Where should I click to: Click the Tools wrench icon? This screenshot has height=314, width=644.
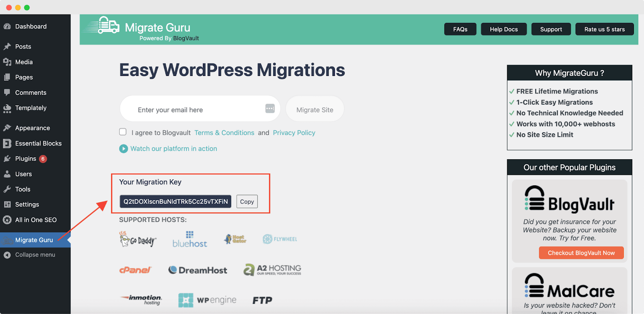[7, 189]
